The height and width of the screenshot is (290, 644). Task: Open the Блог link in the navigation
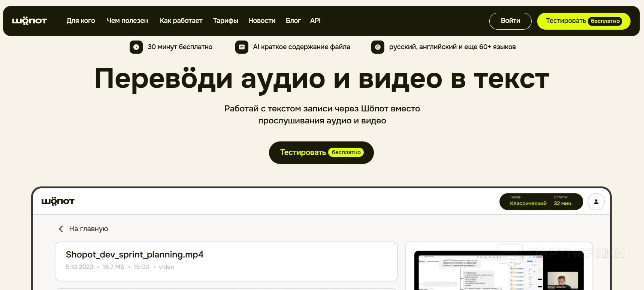tap(293, 21)
